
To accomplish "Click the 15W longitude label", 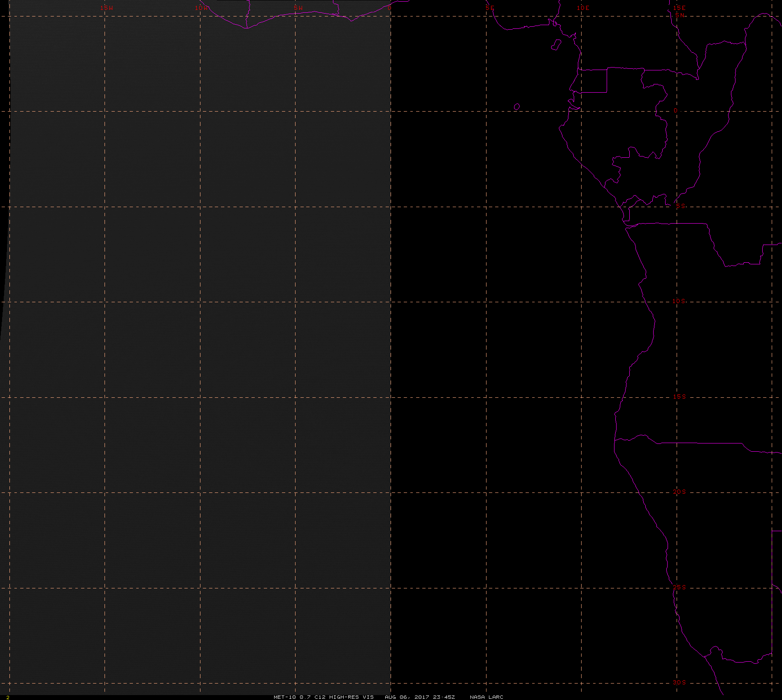I will 107,8.
